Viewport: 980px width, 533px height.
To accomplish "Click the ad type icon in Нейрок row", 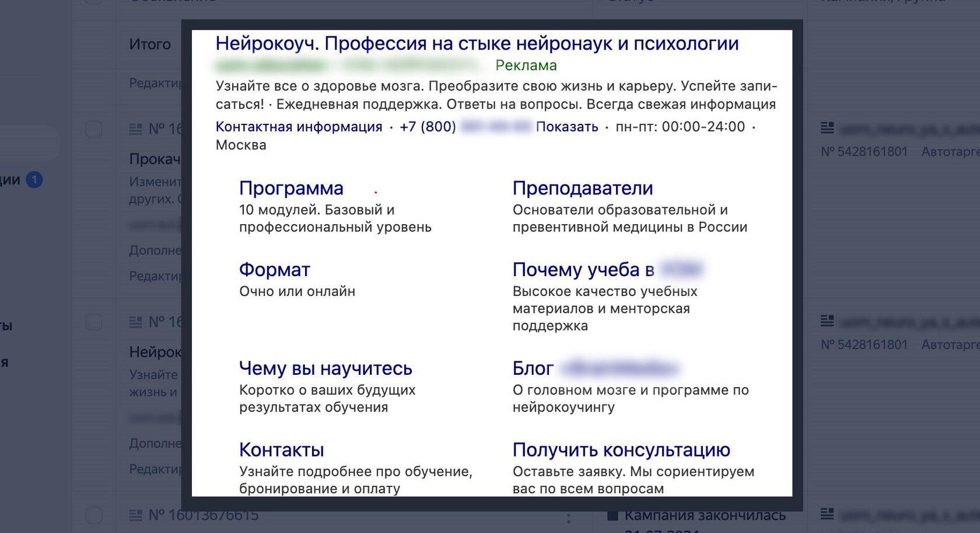I will [x=135, y=322].
